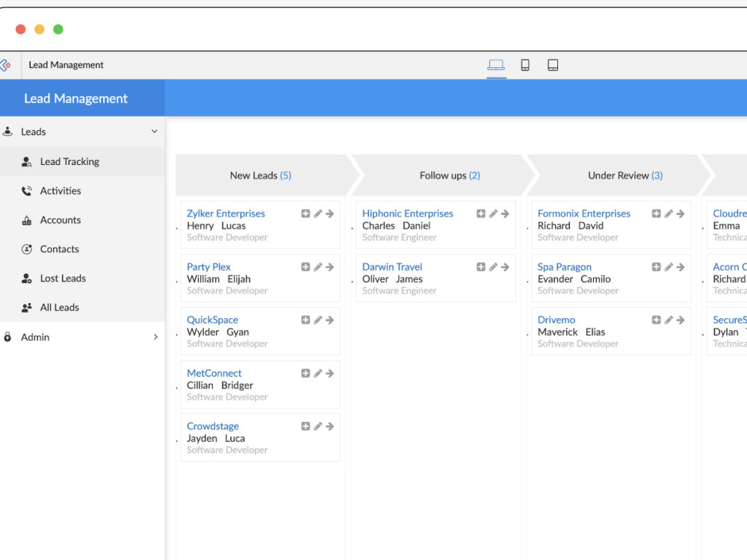Edit the Hiphonic Enterprises lead with pencil icon
This screenshot has height=560, width=747.
point(493,214)
